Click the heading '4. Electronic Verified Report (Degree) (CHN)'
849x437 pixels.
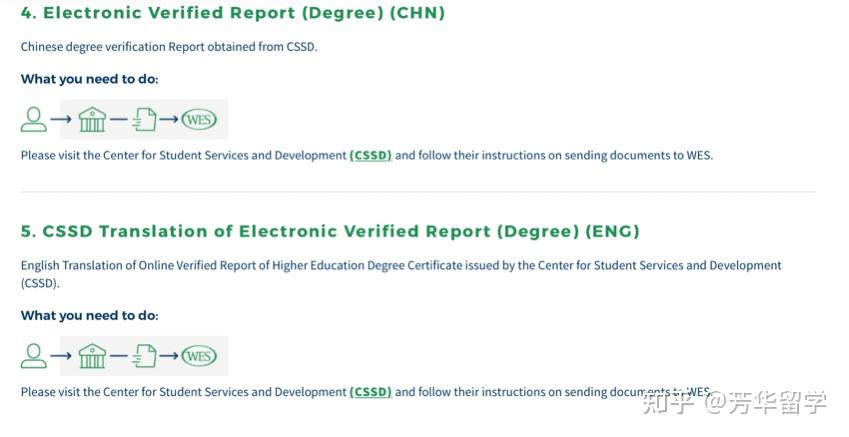tap(232, 13)
